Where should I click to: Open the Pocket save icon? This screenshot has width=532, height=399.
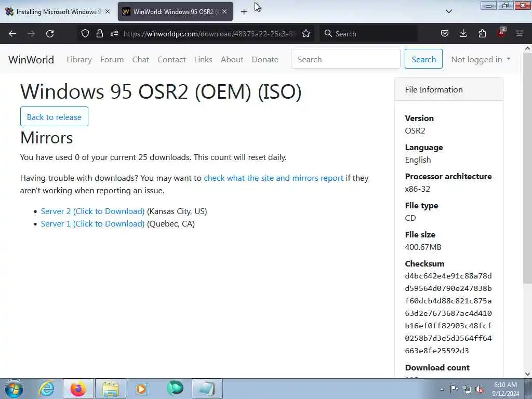click(x=445, y=33)
